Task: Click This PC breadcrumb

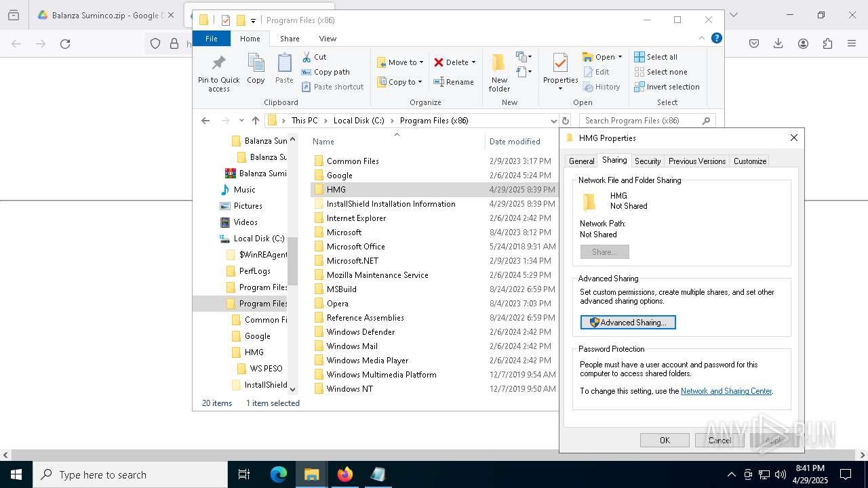Action: click(304, 121)
